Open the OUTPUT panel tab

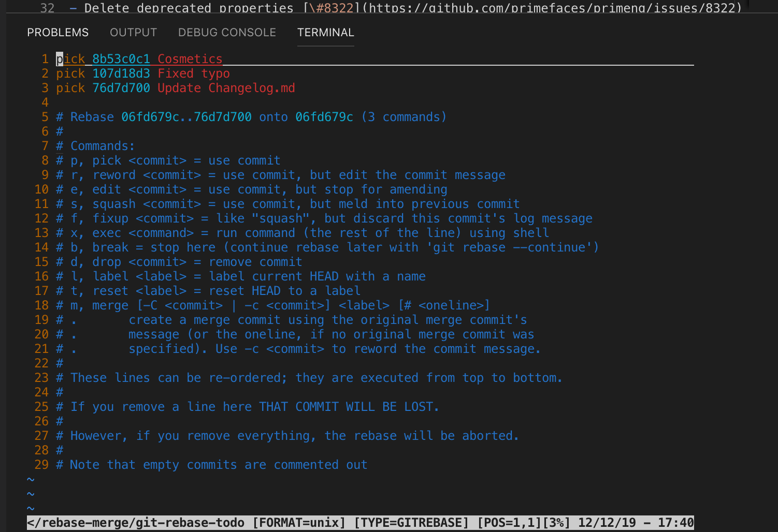click(x=133, y=33)
